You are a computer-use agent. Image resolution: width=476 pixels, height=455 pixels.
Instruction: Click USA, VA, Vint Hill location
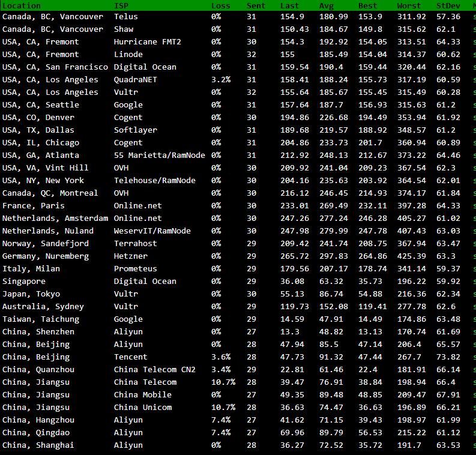(x=45, y=167)
